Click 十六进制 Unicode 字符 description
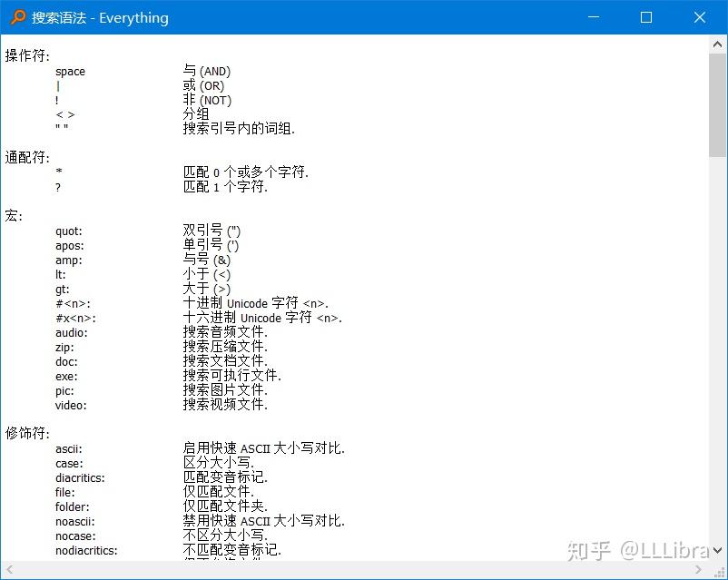Screen dimensions: 728x580 [x=262, y=317]
